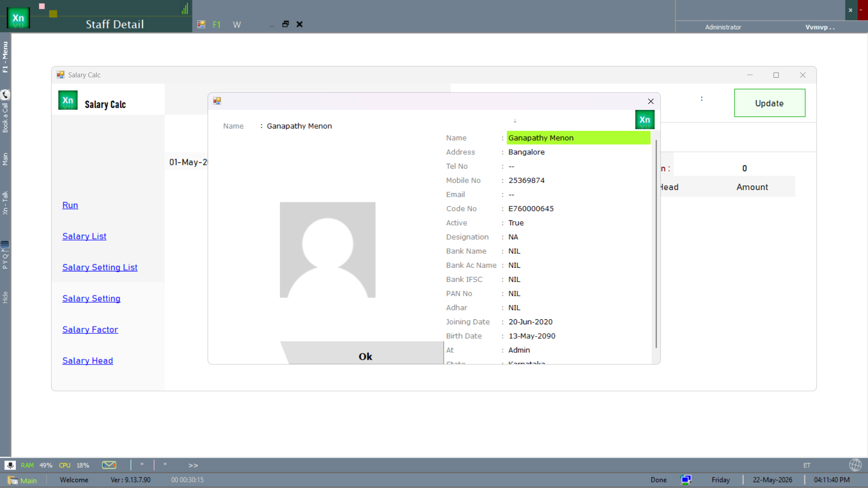Click the At value Admin
This screenshot has height=488, width=868.
(x=519, y=350)
